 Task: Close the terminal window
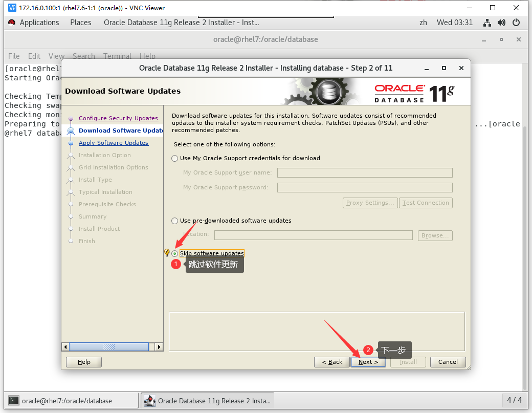point(518,40)
